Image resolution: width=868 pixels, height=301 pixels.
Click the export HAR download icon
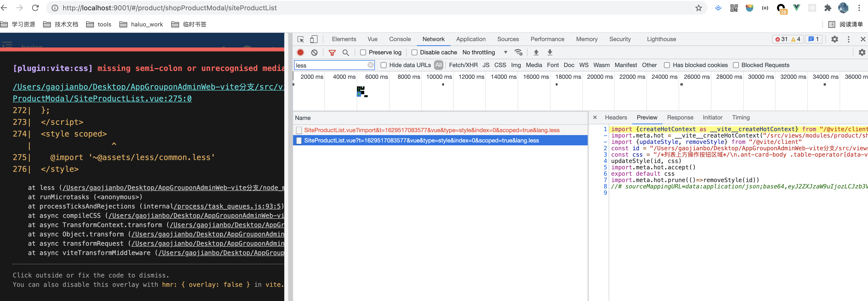tap(549, 52)
